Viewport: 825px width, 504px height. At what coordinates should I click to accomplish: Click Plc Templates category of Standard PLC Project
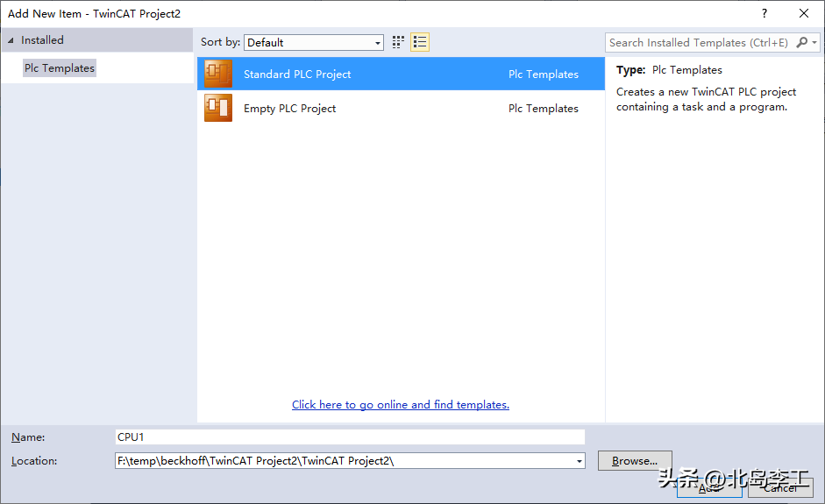click(544, 75)
